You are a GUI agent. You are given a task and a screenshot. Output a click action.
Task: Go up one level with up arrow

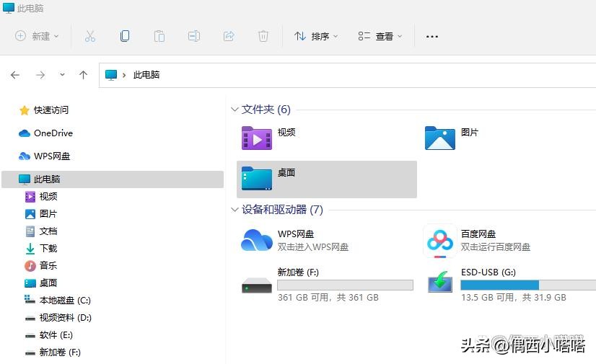coord(83,75)
